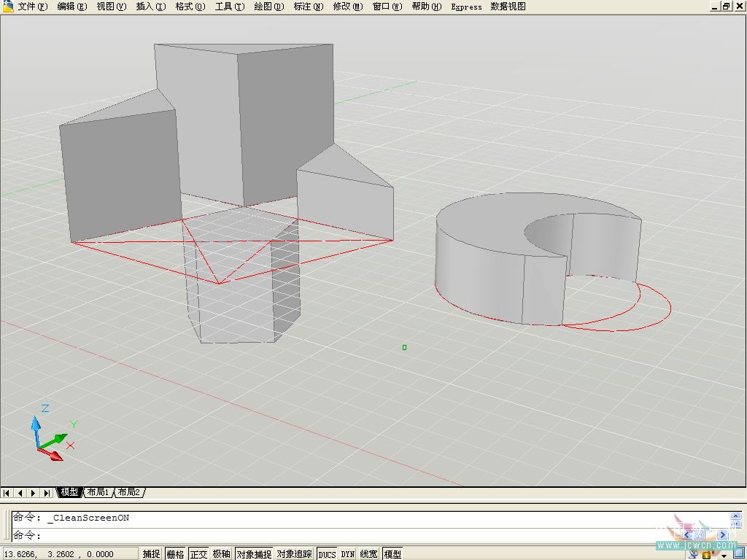Toggle DYN dynamic input in status bar
The width and height of the screenshot is (747, 560).
(348, 554)
